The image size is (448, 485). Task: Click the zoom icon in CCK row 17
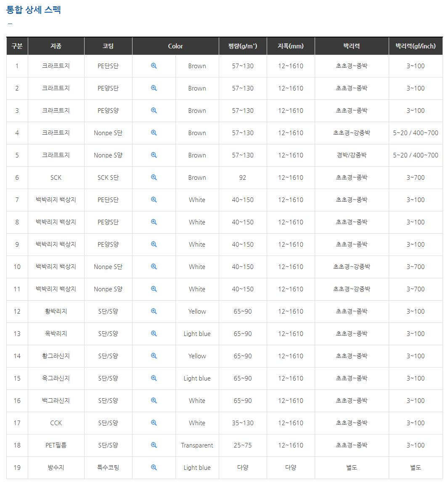click(154, 423)
